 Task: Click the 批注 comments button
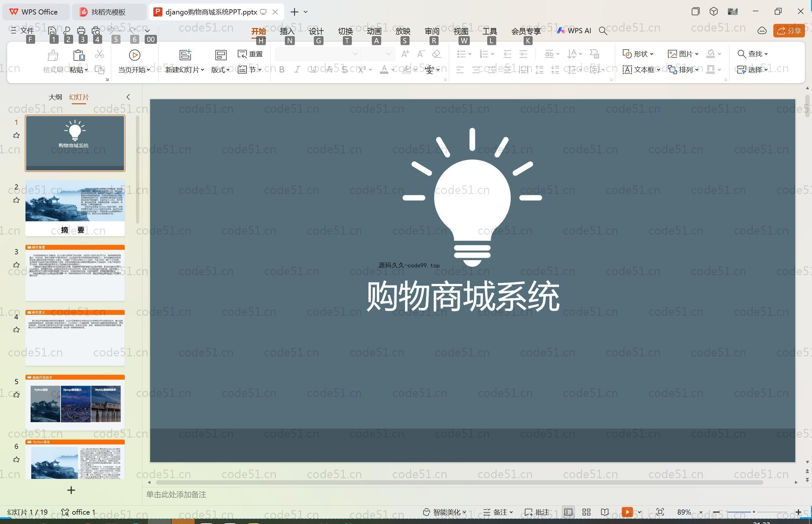(x=537, y=512)
